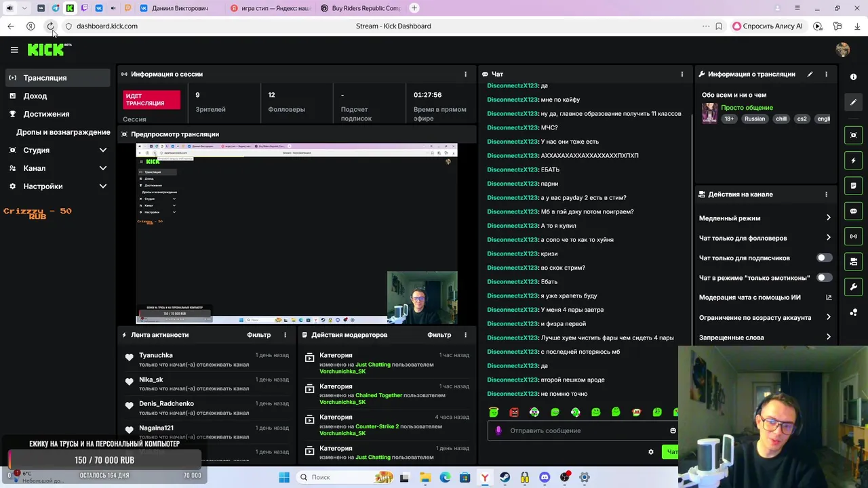Screen dimensions: 868x488
Task: Click the lightning bolt icon in right rail
Action: 854,161
